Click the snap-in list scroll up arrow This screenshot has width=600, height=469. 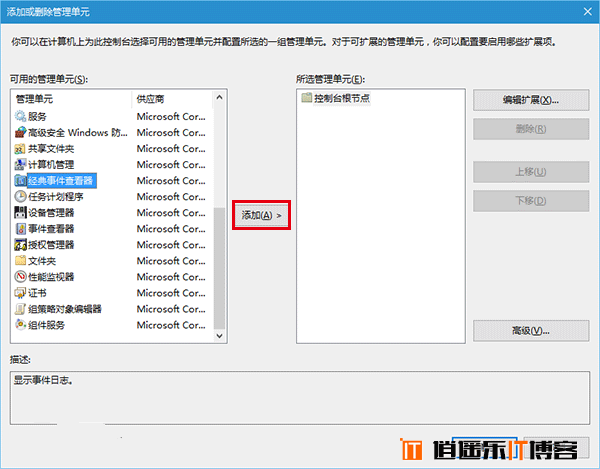pos(219,98)
